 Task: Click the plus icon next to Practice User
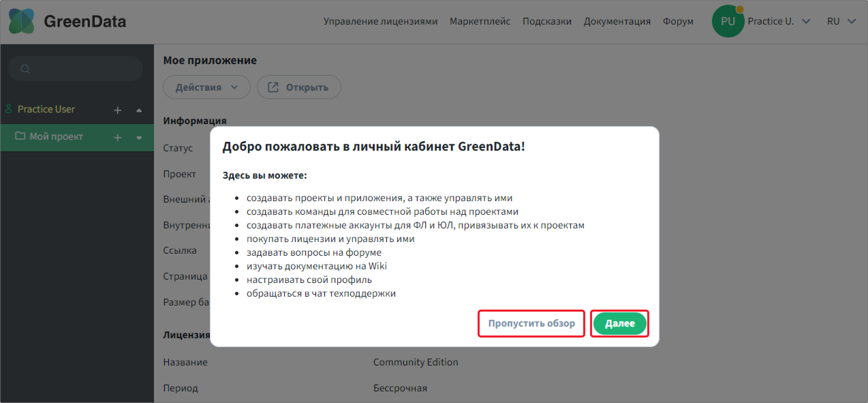118,110
